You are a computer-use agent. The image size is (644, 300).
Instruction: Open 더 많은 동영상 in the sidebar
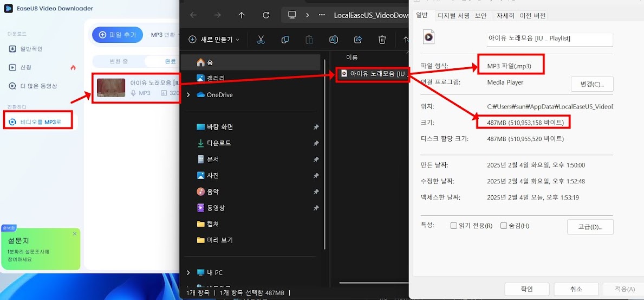33,86
